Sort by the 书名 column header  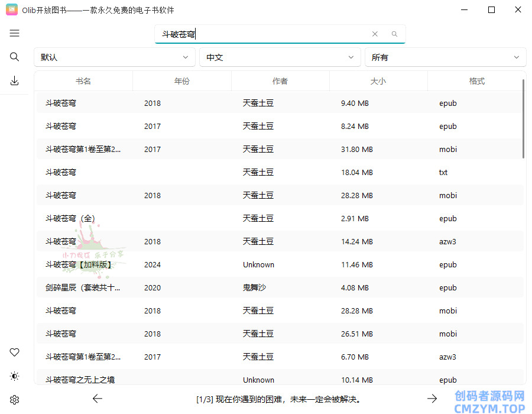83,81
